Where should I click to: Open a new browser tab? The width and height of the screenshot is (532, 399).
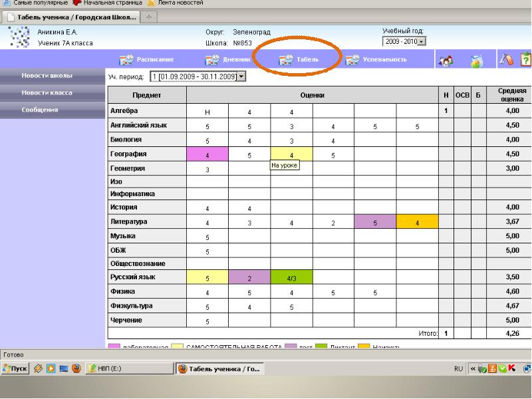(148, 17)
